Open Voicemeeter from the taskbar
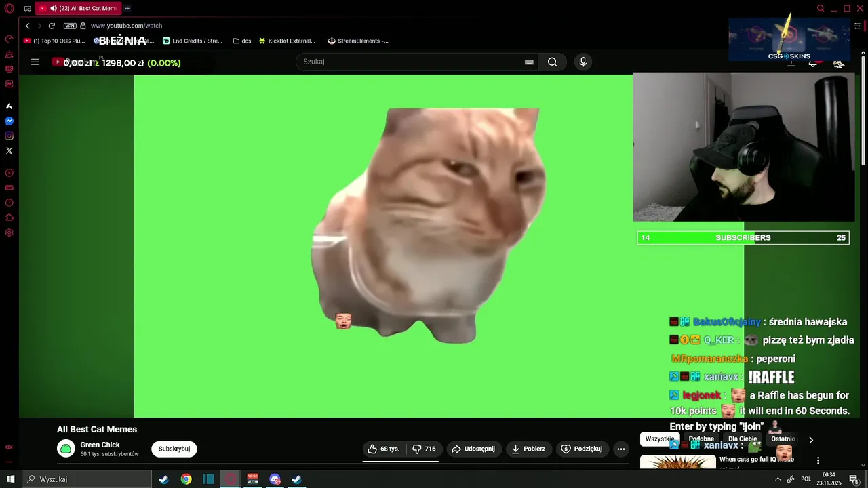This screenshot has width=868, height=488. pyautogui.click(x=253, y=479)
